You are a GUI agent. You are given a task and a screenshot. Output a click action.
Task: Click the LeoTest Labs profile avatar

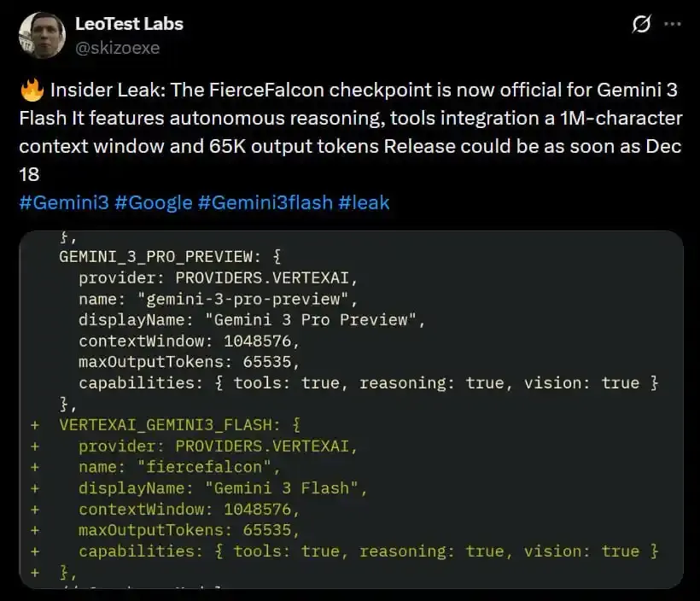click(x=42, y=35)
